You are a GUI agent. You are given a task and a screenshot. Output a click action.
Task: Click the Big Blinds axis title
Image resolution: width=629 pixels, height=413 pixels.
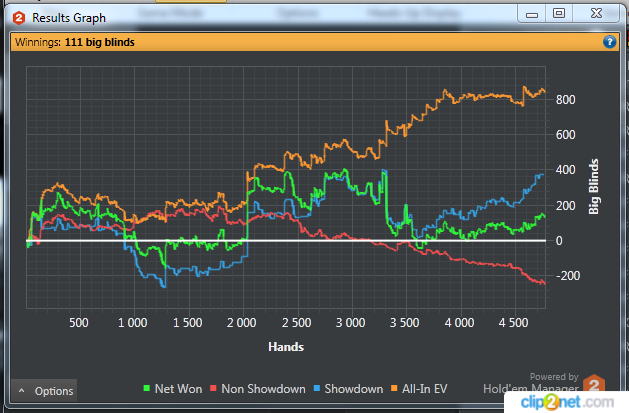(594, 186)
